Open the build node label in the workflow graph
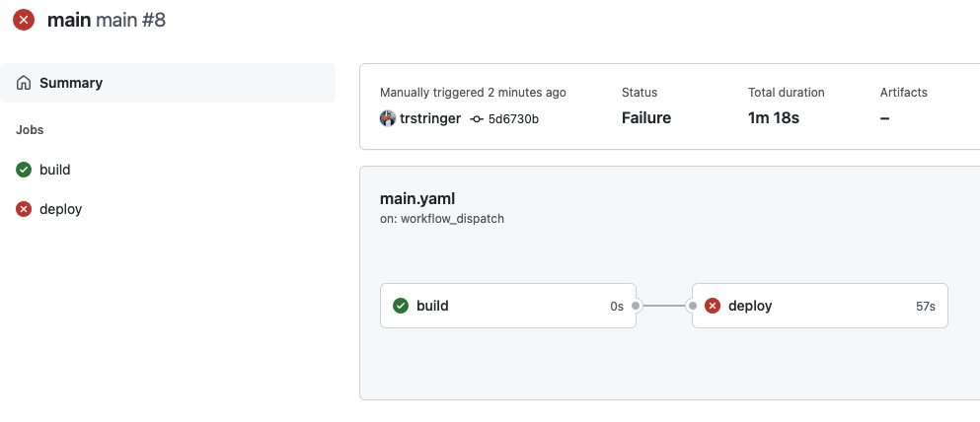This screenshot has height=422, width=980. [x=432, y=306]
